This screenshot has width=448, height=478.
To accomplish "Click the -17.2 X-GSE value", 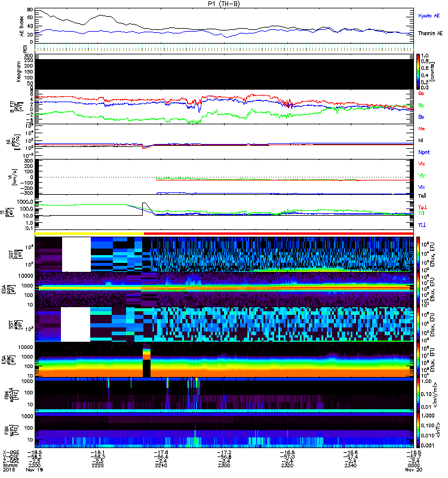I will 224,452.
